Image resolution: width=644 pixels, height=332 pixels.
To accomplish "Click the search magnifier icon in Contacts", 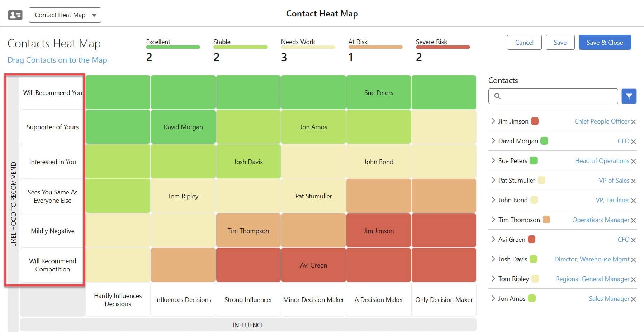I will pyautogui.click(x=497, y=96).
